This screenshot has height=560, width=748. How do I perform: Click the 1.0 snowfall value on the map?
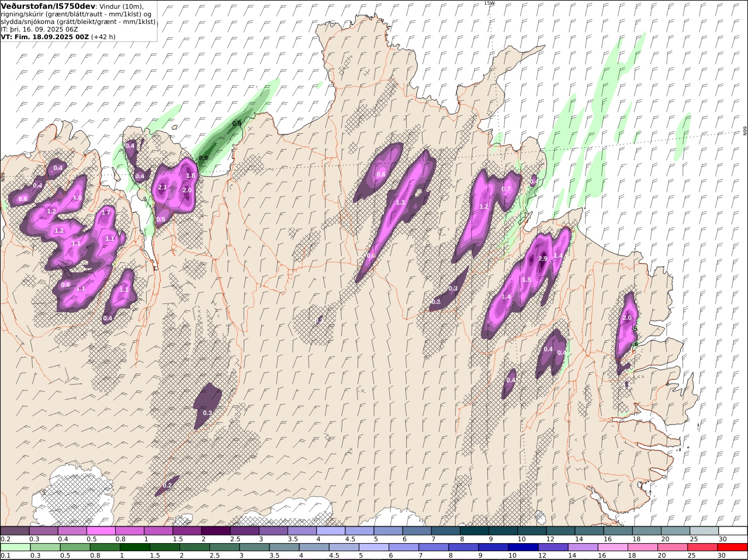click(x=77, y=198)
